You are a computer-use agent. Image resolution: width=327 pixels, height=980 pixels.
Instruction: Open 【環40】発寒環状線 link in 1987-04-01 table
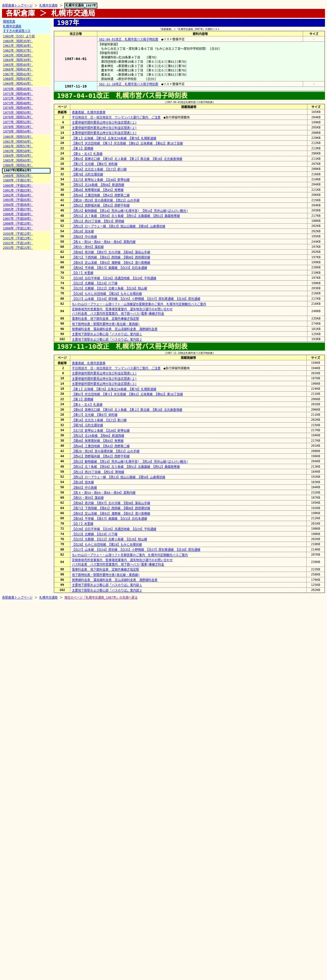(98, 190)
